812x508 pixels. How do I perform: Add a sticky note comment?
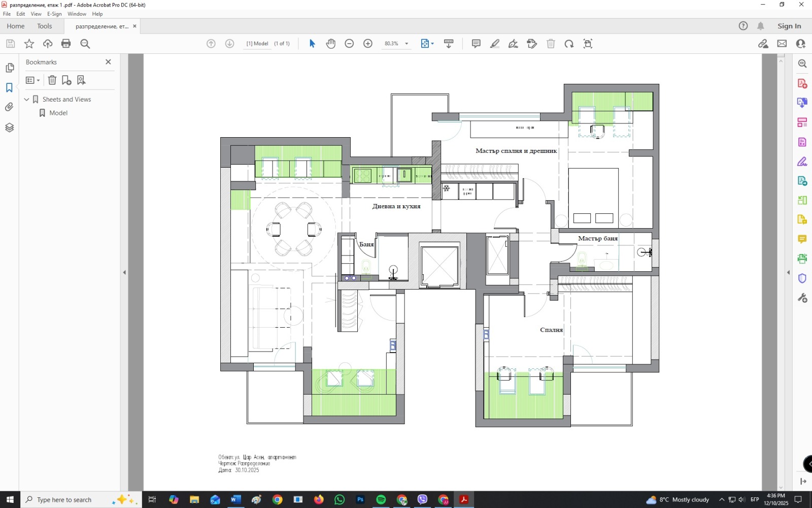[x=476, y=44]
